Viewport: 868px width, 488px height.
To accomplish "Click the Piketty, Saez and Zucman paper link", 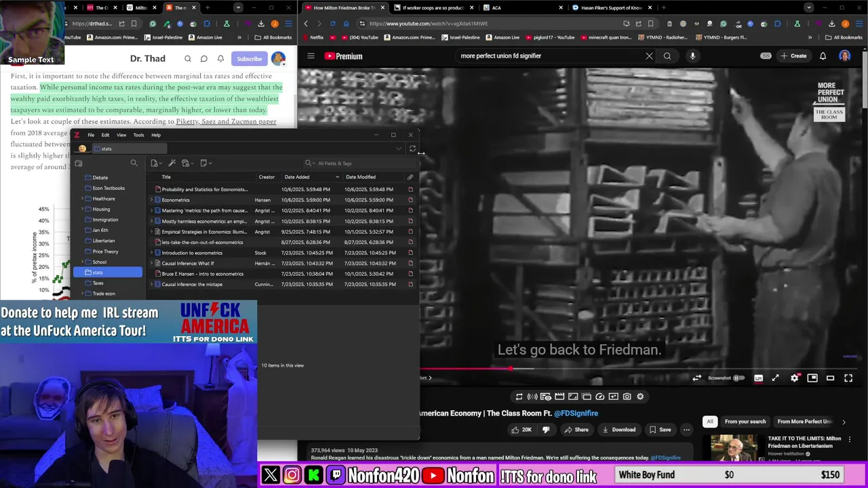I will 226,121.
